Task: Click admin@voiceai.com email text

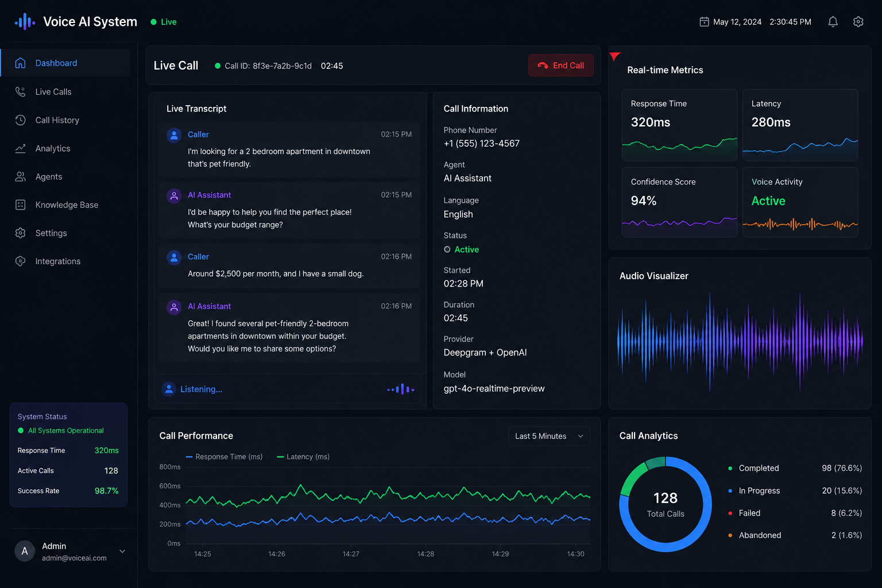Action: pos(74,558)
